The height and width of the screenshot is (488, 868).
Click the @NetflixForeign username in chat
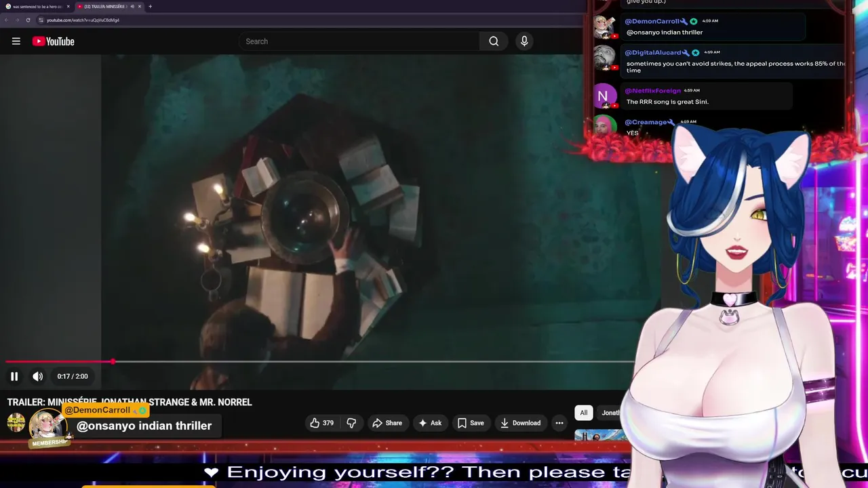pos(652,90)
